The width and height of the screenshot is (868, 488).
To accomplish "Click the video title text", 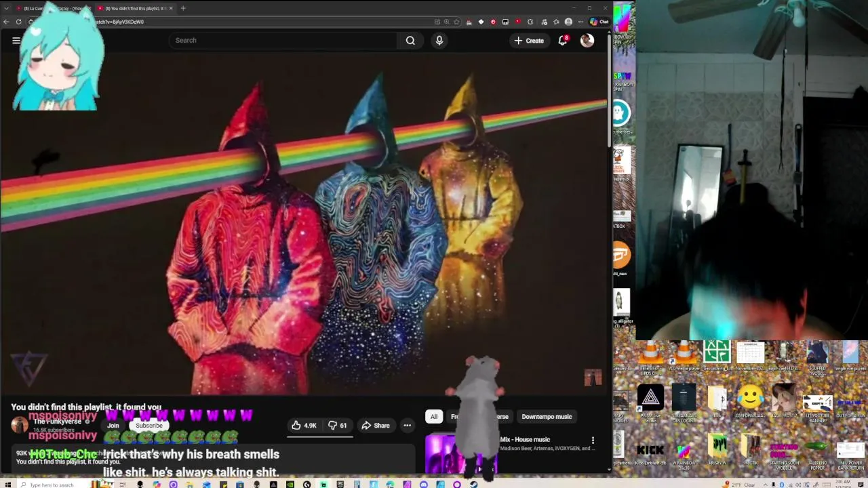I will coord(86,407).
